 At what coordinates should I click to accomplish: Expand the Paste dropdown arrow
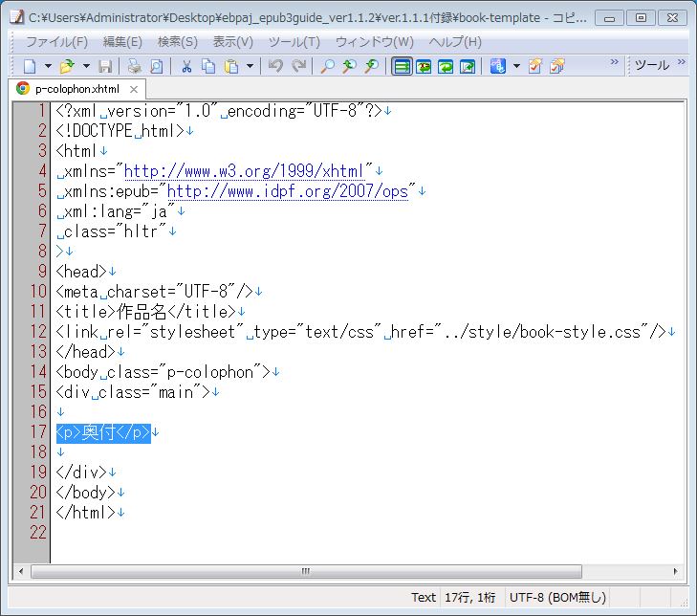pyautogui.click(x=250, y=66)
